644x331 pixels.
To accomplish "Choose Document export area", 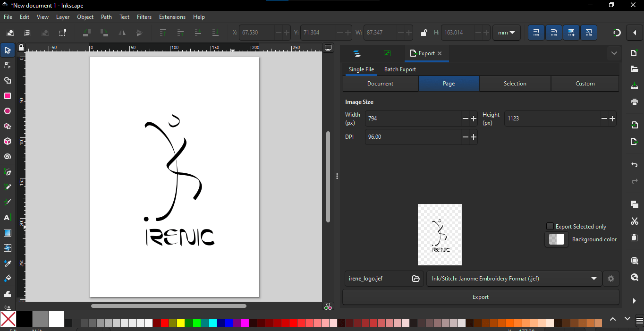I will [x=381, y=84].
